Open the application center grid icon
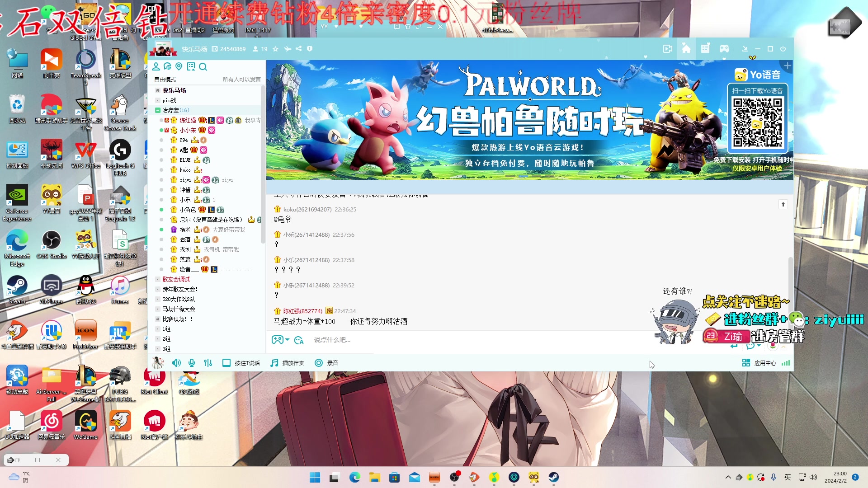The image size is (868, 488). click(x=746, y=363)
